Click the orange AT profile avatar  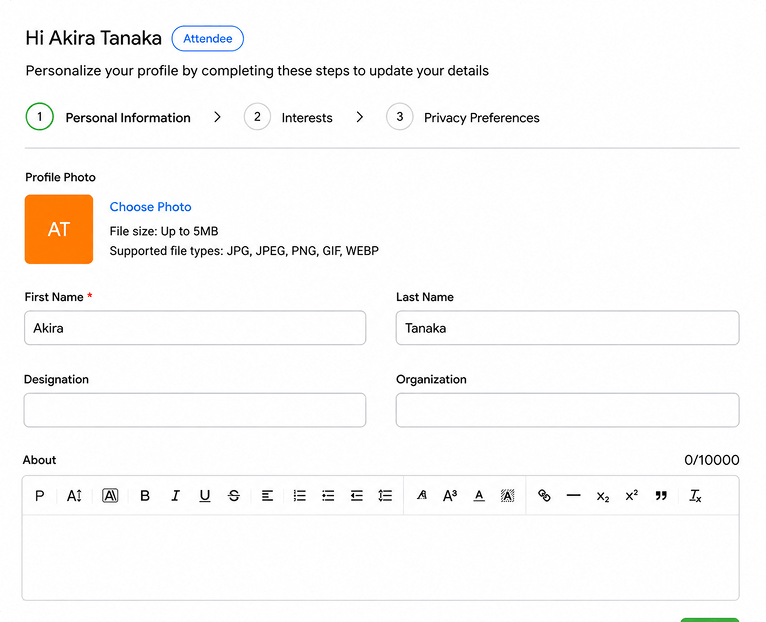[59, 229]
